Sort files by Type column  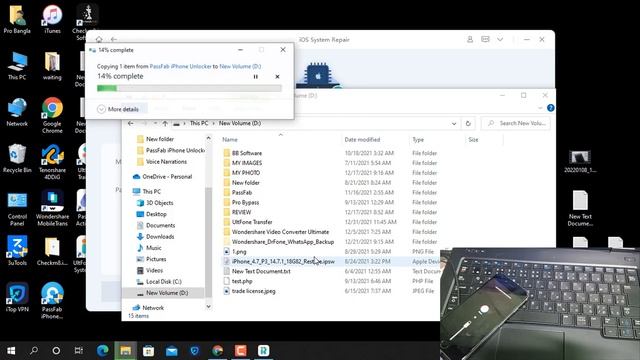coord(418,140)
